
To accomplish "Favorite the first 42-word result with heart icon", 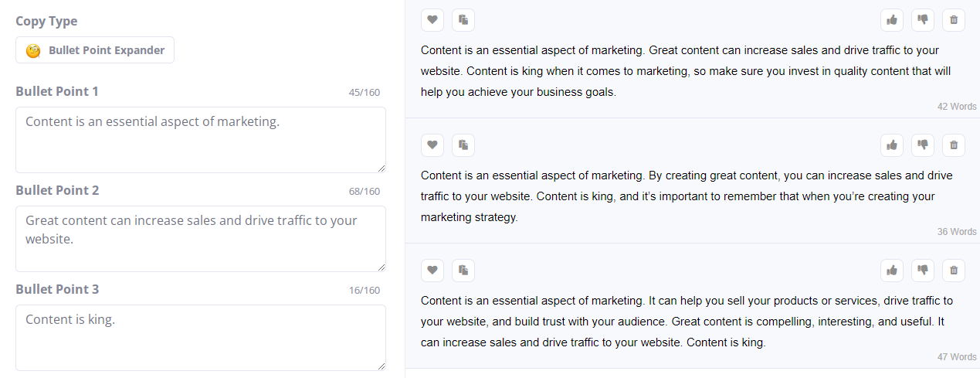I will 432,19.
